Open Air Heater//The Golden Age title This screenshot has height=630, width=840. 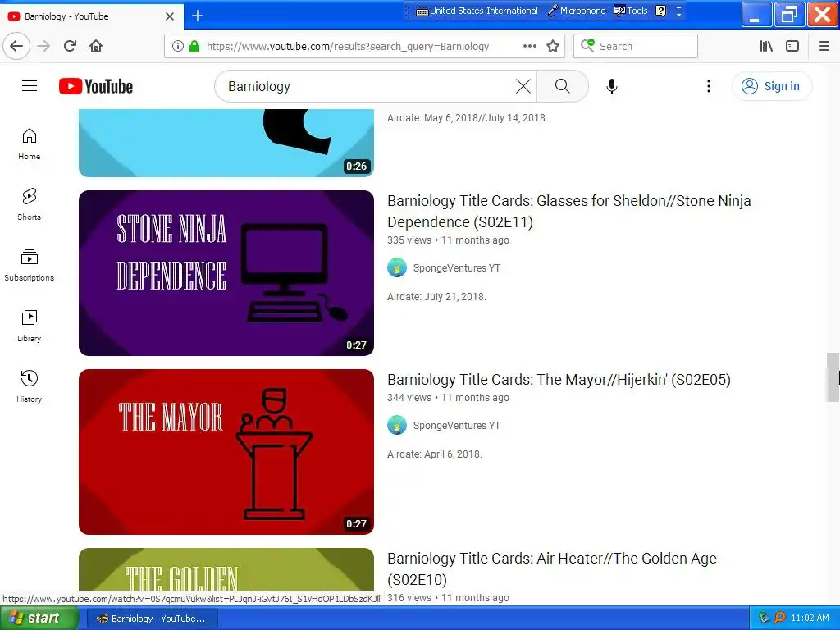(552, 569)
